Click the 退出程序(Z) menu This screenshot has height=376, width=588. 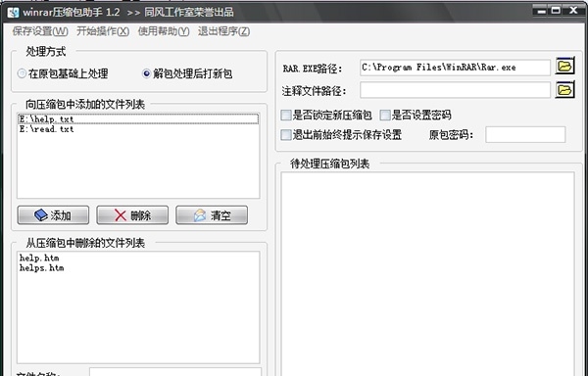223,31
